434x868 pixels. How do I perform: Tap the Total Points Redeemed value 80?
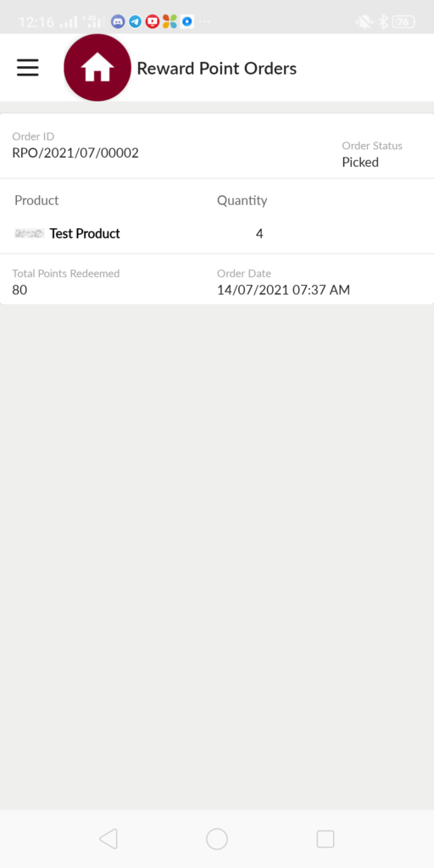(19, 290)
